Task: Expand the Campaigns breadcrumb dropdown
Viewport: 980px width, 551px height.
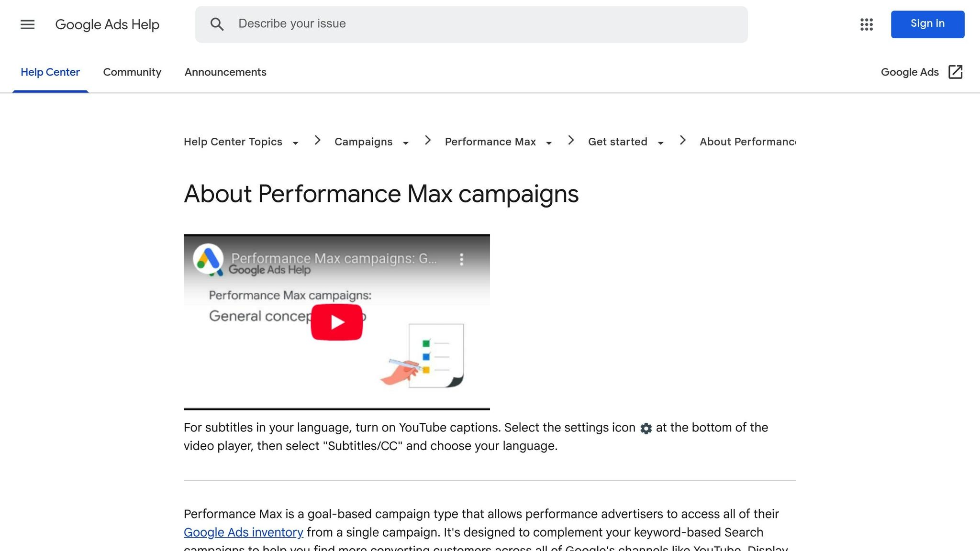Action: 406,143
